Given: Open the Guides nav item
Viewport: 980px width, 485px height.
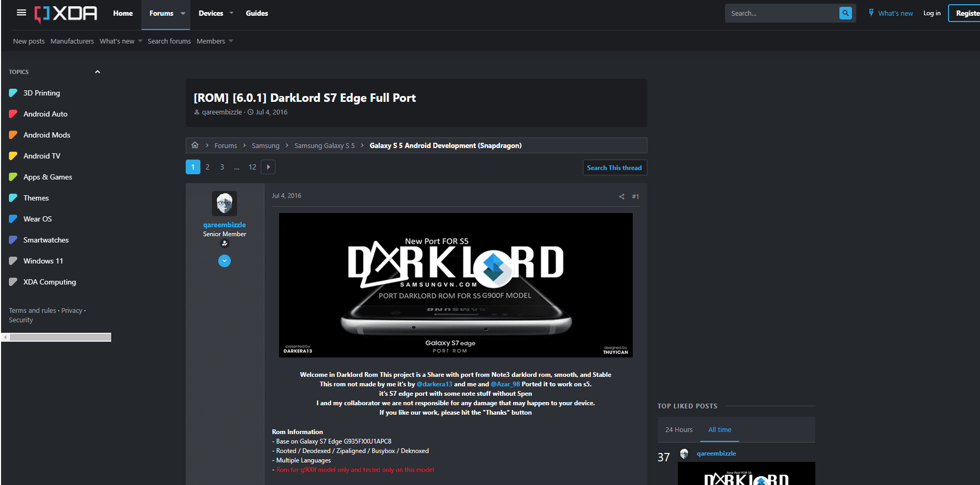Looking at the screenshot, I should click(257, 13).
